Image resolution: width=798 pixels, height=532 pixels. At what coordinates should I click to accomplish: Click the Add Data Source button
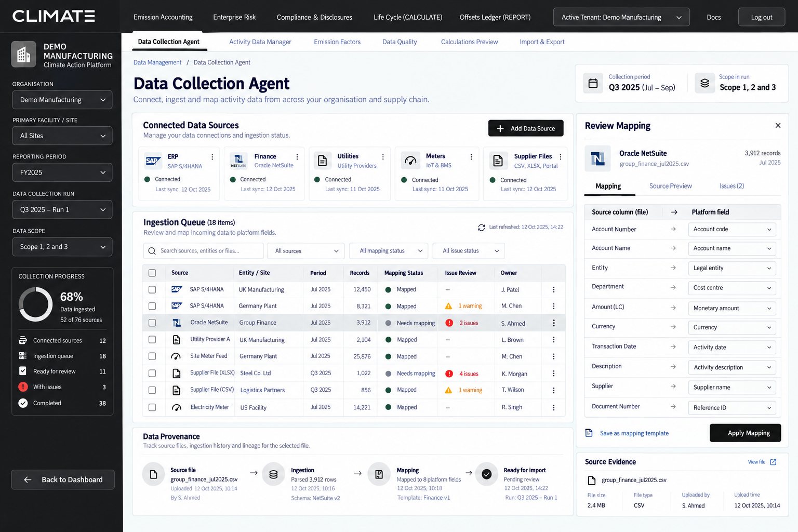point(526,128)
